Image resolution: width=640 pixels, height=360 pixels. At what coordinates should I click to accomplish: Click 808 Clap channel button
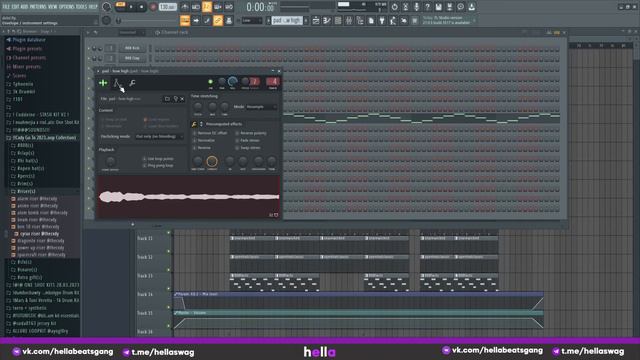click(132, 58)
